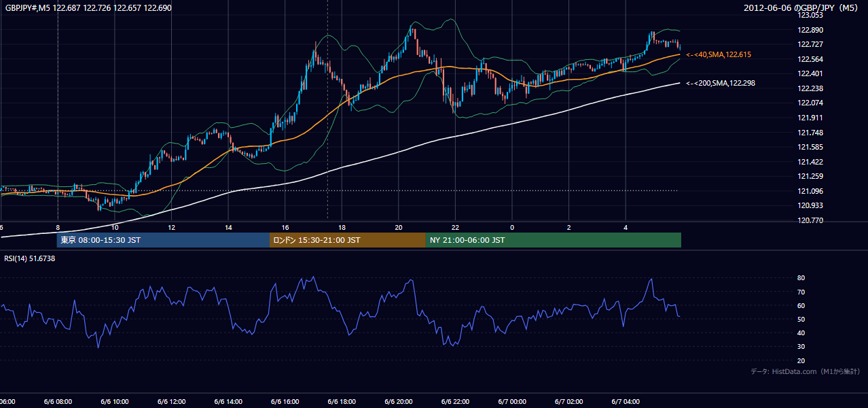The height and width of the screenshot is (408, 868).
Task: Click price axis value 122.238
Action: click(810, 88)
